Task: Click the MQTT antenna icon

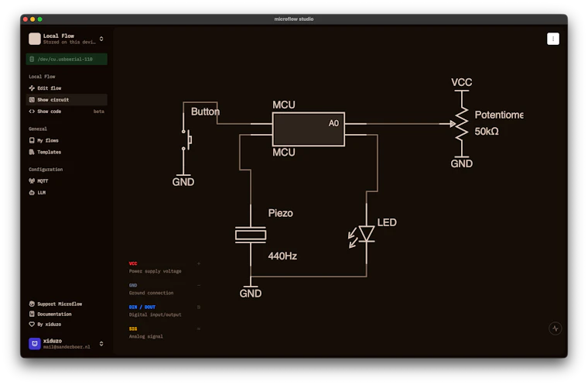Action: 32,180
